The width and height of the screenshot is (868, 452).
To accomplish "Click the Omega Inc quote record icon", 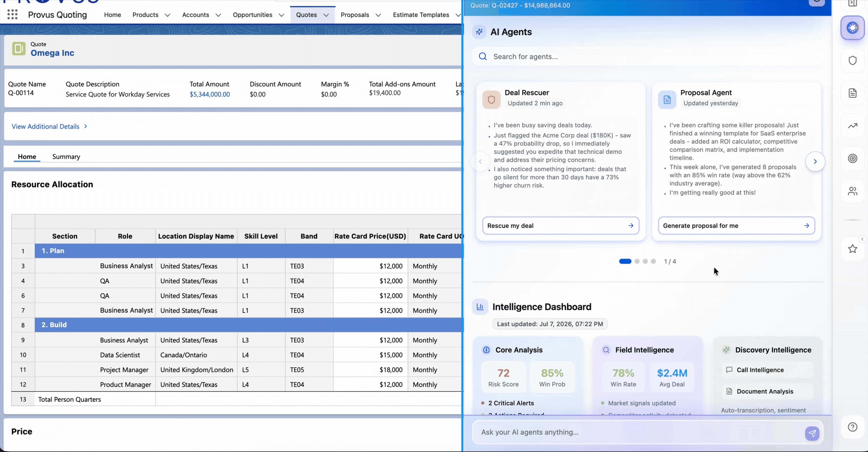I will 19,49.
